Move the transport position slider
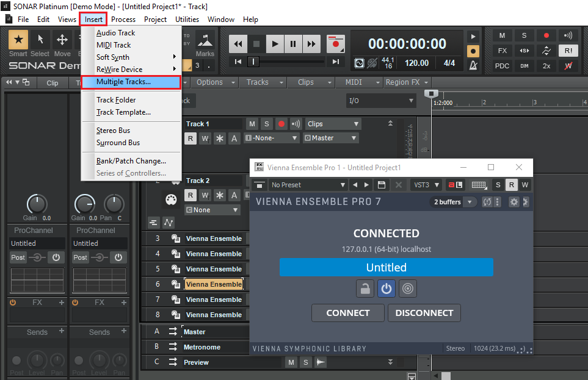The height and width of the screenshot is (380, 588). 253,62
